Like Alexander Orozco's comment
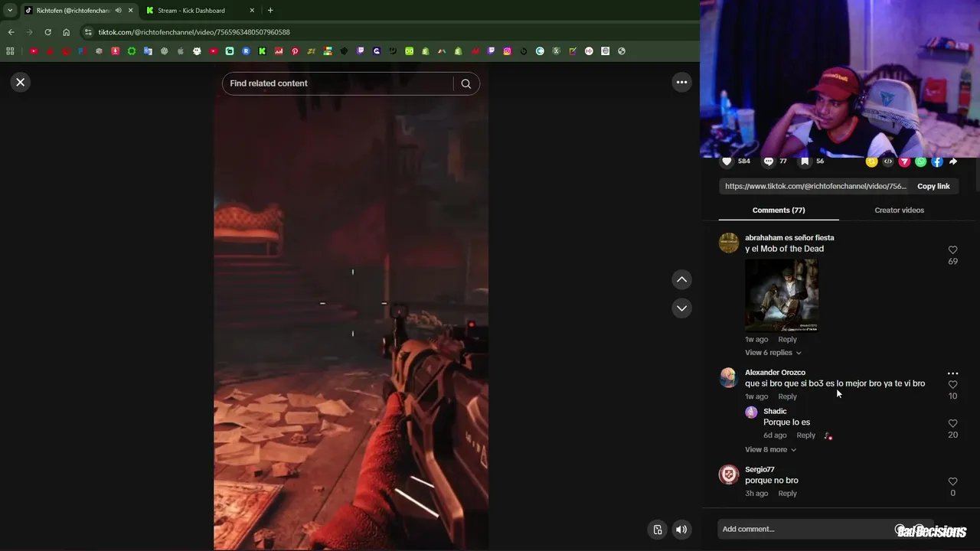This screenshot has width=980, height=551. pos(952,385)
